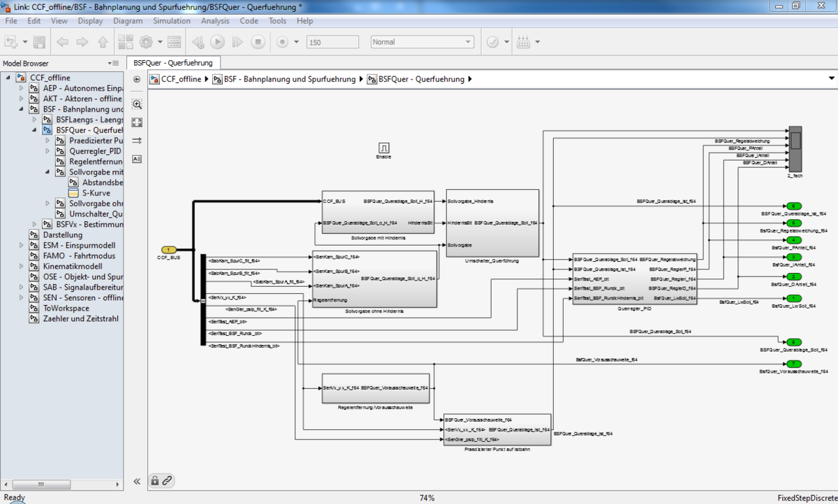Open the Simulation menu
The image size is (838, 504).
pyautogui.click(x=171, y=21)
